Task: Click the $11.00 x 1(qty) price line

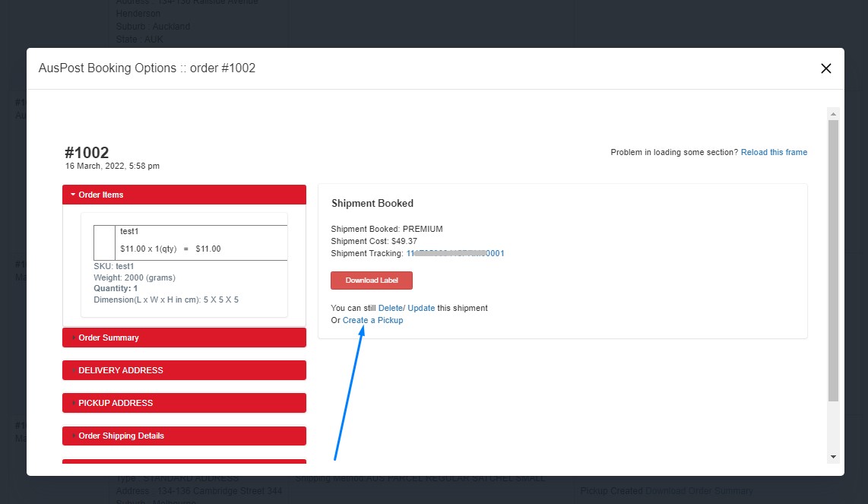Action: coord(170,249)
